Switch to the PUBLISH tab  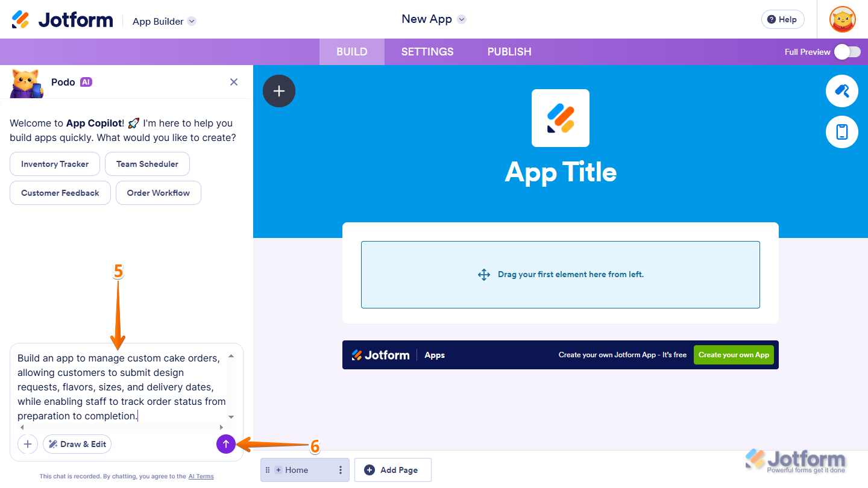509,52
